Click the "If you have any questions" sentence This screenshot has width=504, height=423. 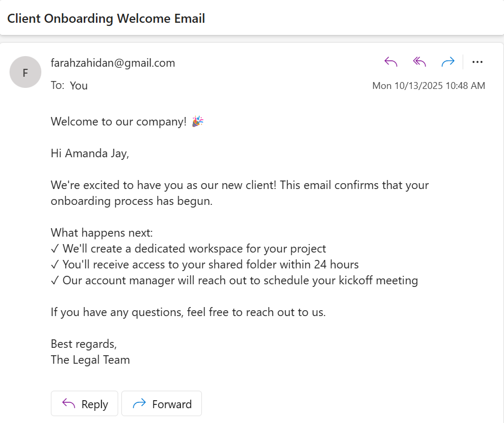point(188,312)
